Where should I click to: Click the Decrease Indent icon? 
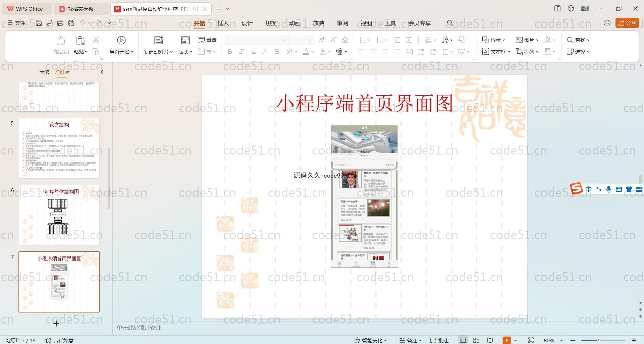(397, 40)
